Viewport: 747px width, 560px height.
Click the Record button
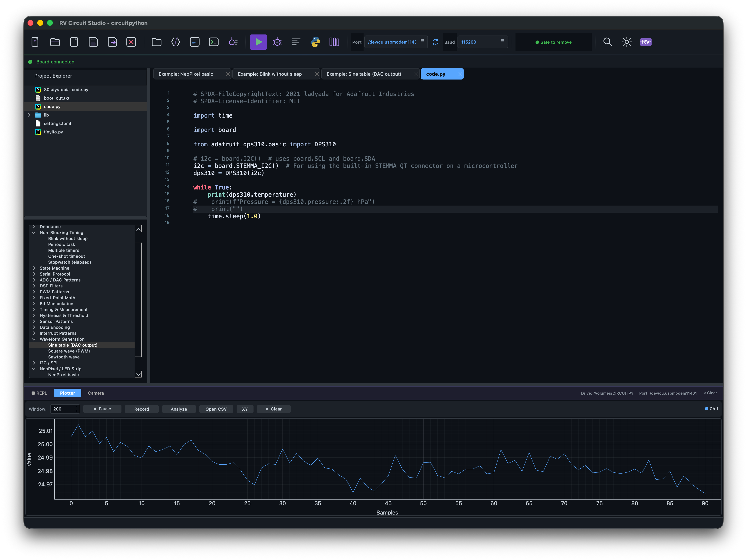click(x=142, y=409)
